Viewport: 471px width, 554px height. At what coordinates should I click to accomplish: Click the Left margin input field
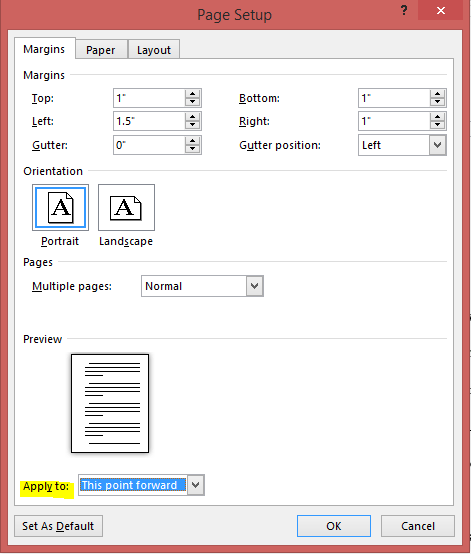coord(149,121)
